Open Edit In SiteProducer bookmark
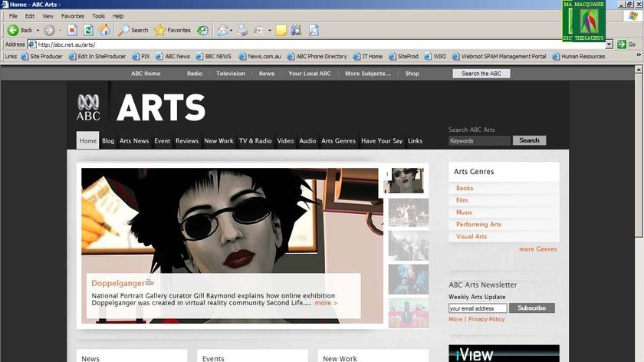The image size is (644, 362). (x=98, y=56)
